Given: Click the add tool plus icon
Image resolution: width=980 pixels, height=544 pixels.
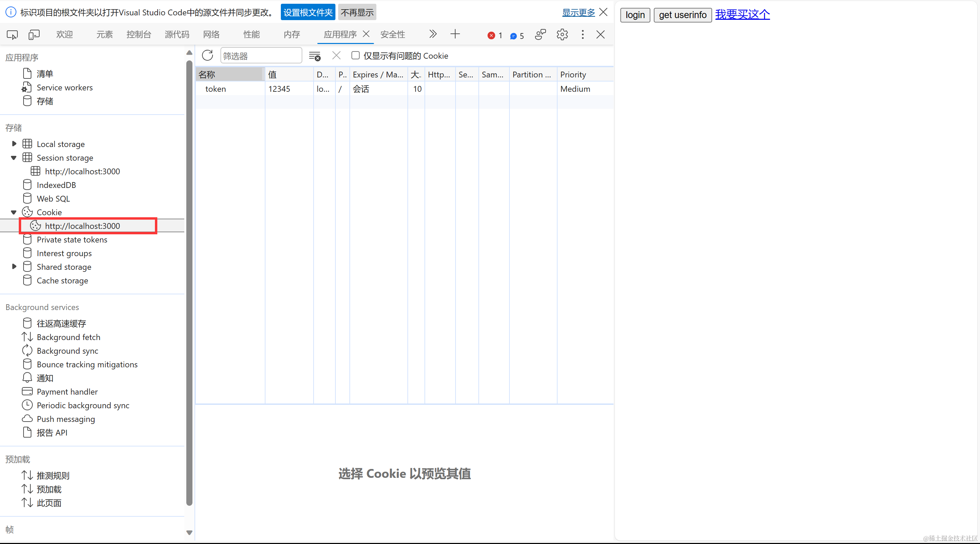Looking at the screenshot, I should tap(455, 34).
